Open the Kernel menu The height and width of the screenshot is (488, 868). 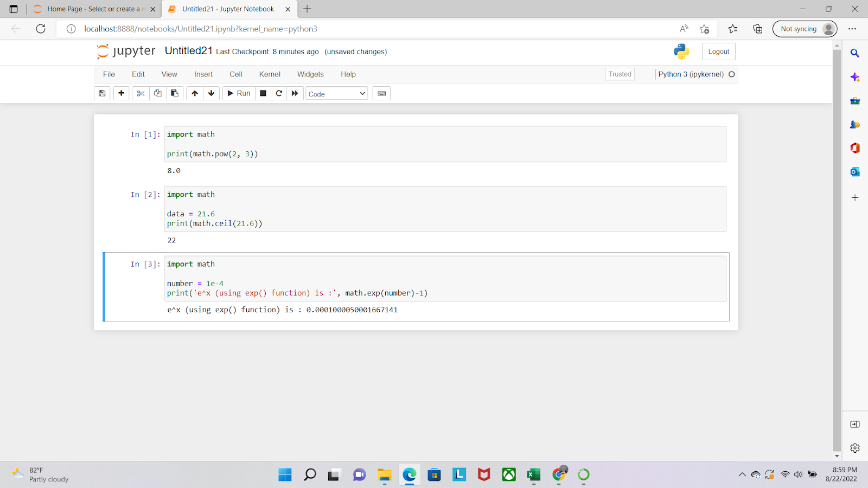click(270, 74)
